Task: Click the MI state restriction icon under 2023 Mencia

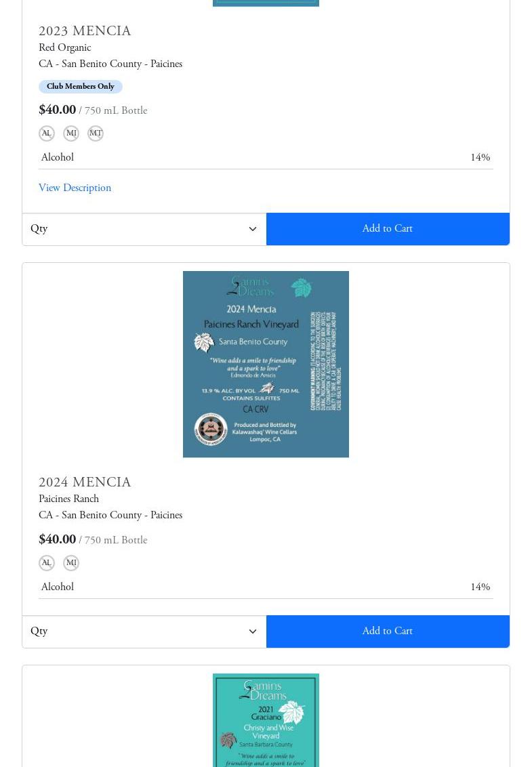Action: pos(71,133)
